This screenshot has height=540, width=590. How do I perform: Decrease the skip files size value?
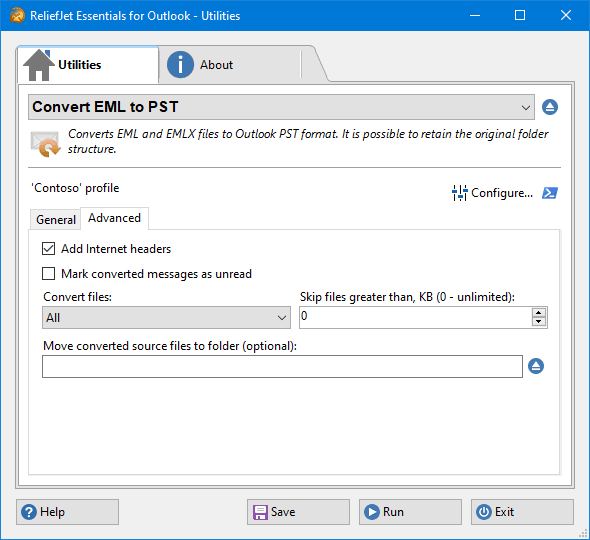coord(539,322)
